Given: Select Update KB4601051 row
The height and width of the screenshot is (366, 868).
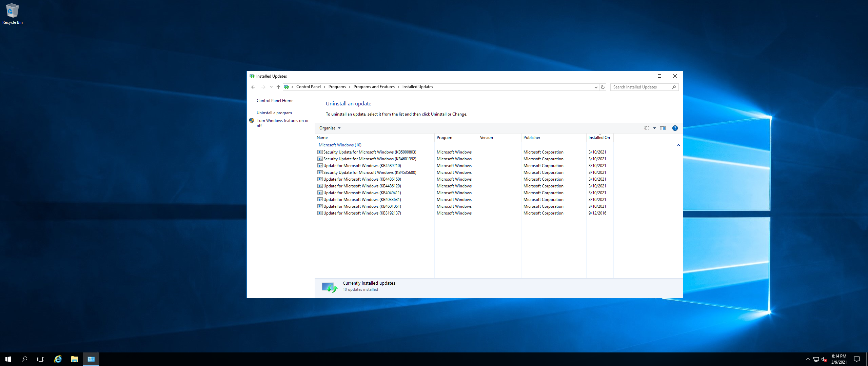Looking at the screenshot, I should [x=465, y=206].
